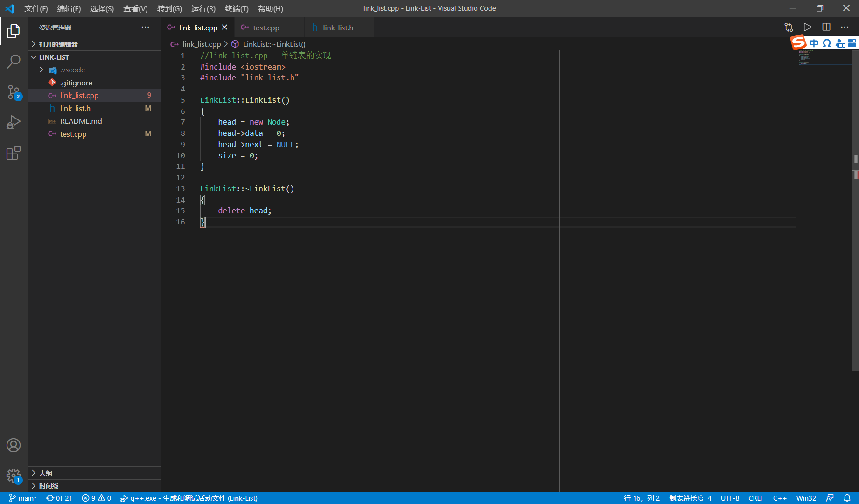Click the Sogou input method S logo
The width and height of the screenshot is (859, 504).
pos(798,42)
